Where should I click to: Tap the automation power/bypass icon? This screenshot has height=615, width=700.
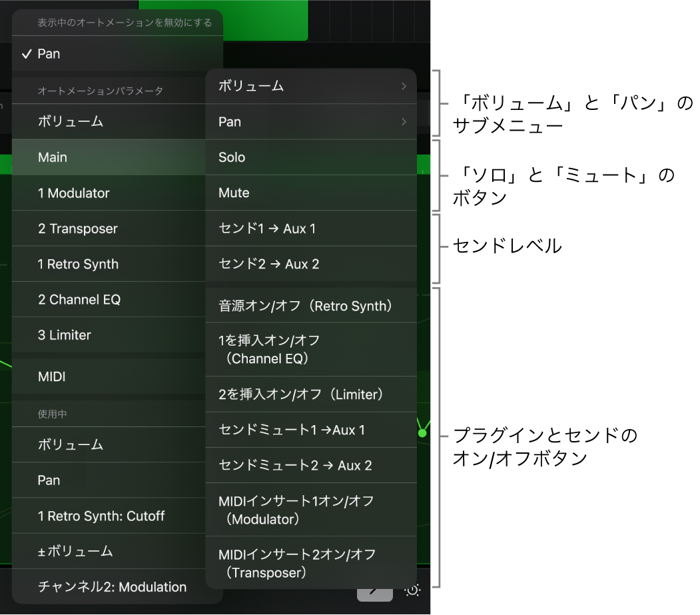coord(412,590)
